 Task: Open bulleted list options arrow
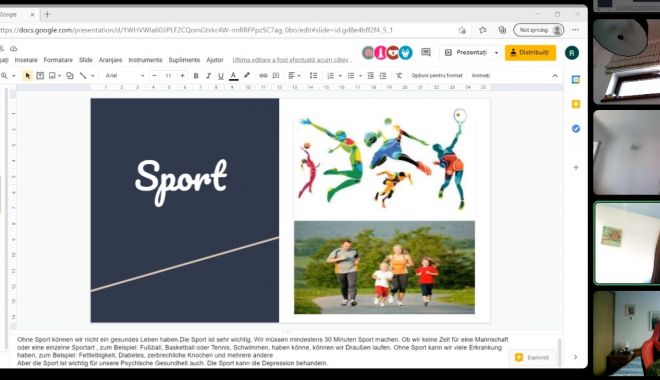360,76
